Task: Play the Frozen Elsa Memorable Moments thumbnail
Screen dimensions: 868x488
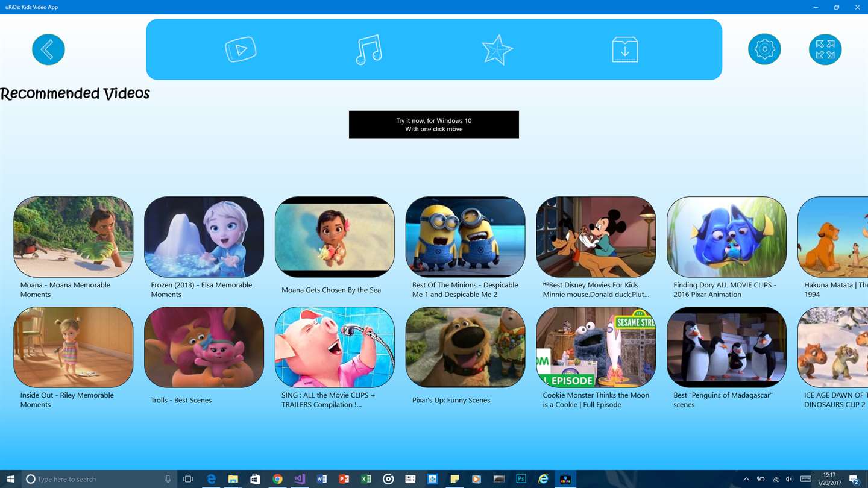Action: tap(204, 237)
